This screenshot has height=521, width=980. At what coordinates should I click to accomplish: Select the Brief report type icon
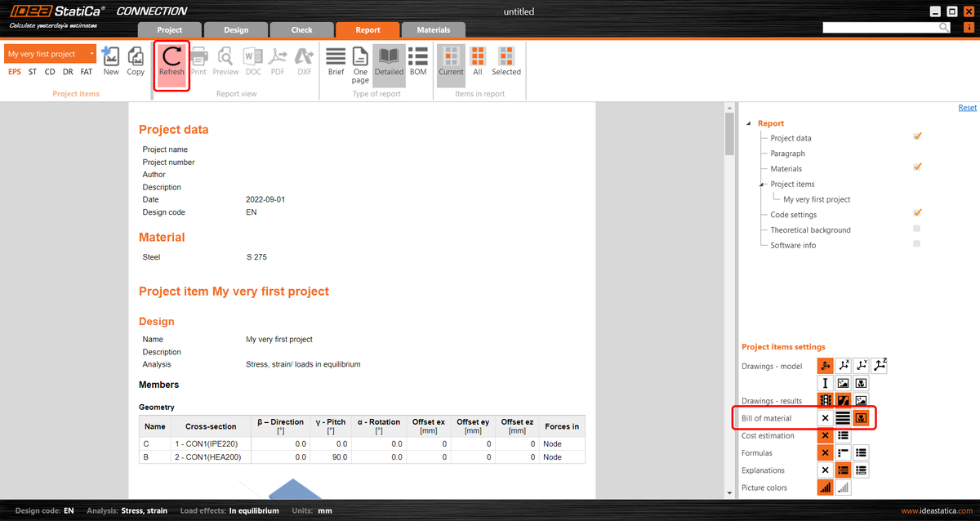point(336,61)
